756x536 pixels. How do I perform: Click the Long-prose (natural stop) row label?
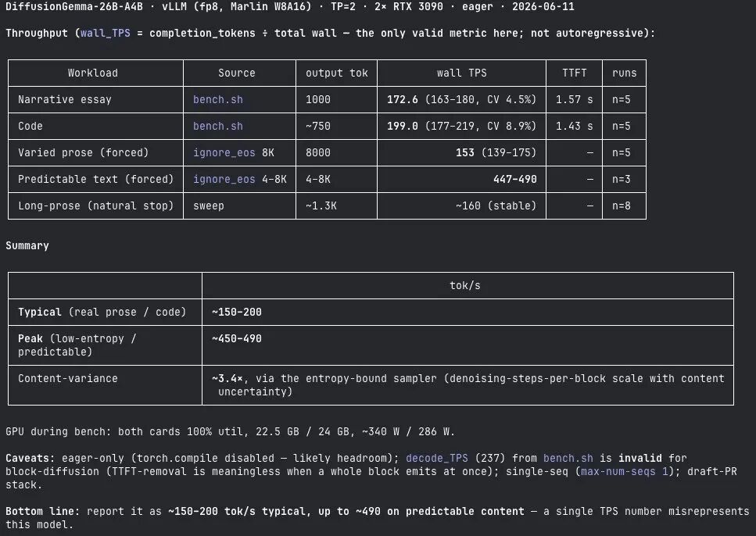point(95,205)
